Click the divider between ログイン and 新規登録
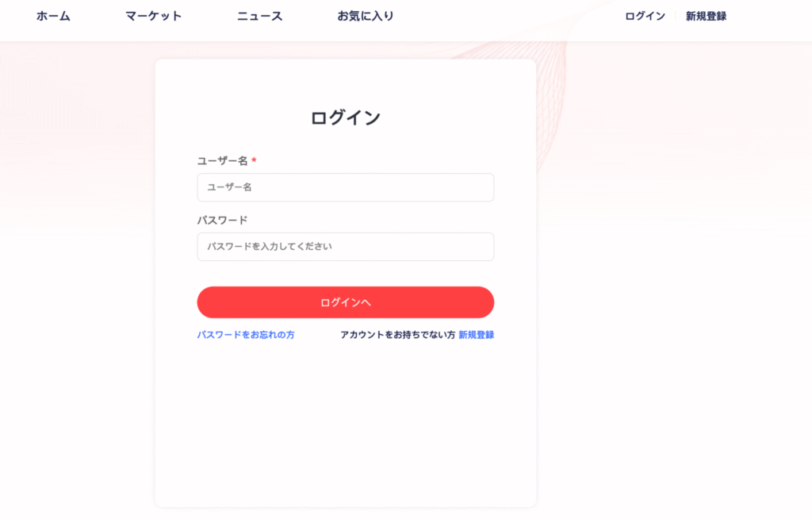Screen dimensions: 812x519 675,15
